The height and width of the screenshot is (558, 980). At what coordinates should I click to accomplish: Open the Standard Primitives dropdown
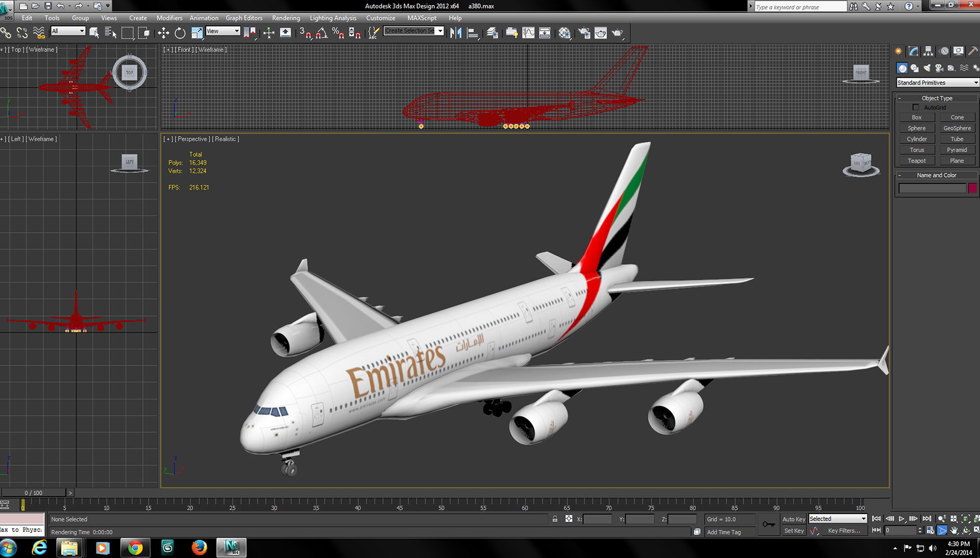(x=937, y=83)
